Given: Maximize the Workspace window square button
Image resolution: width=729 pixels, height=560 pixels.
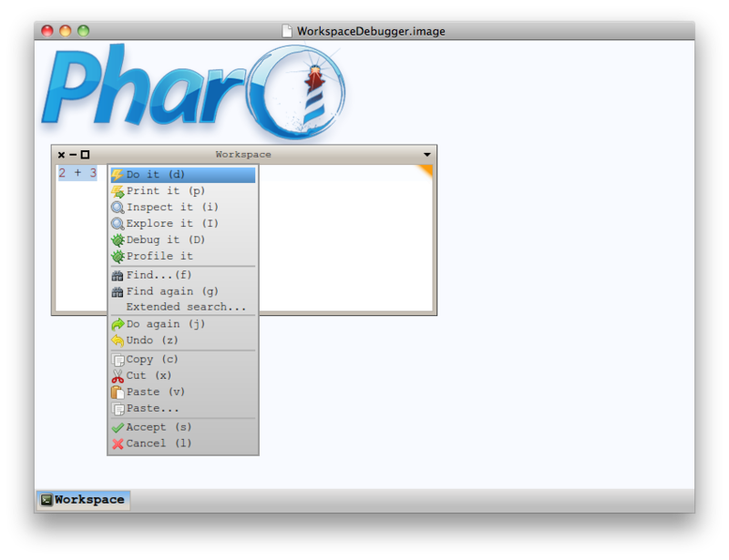Looking at the screenshot, I should tap(85, 155).
